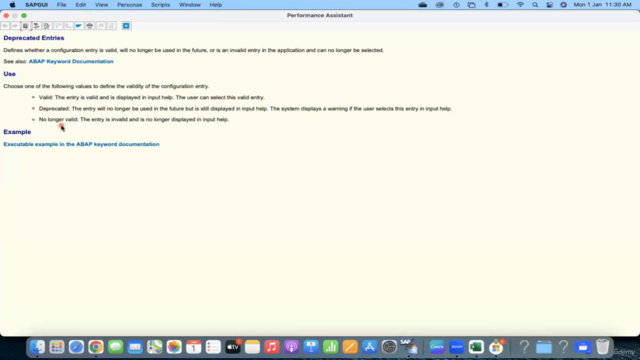Screen dimensions: 640x360
Task: Click the Bluetooth icon in menu bar
Action: [487, 5]
